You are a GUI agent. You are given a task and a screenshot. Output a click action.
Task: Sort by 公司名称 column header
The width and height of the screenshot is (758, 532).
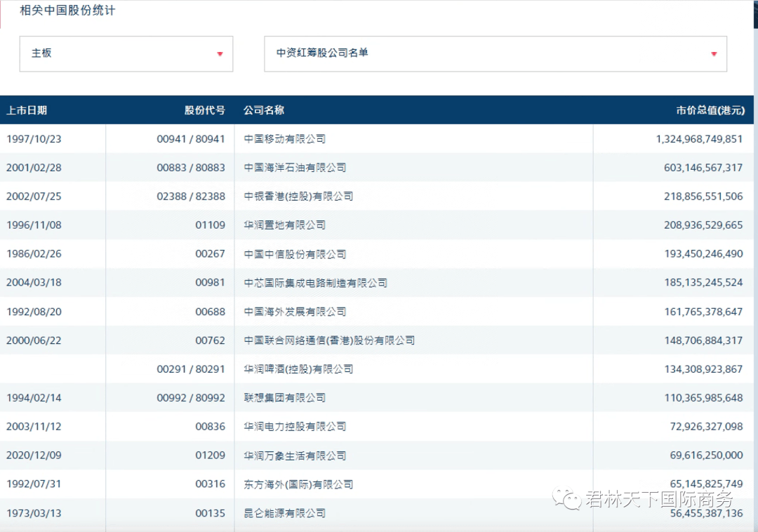264,110
